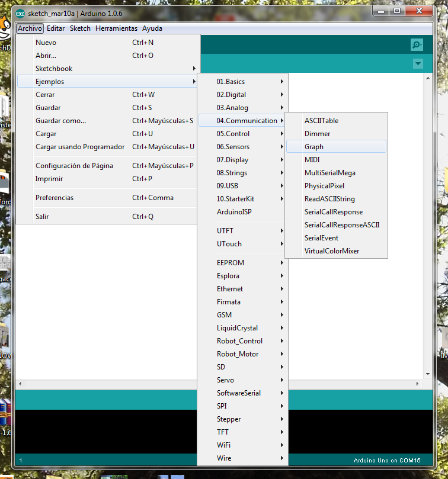
Task: Choose Nuevo from the Archivo menu
Action: click(107, 43)
